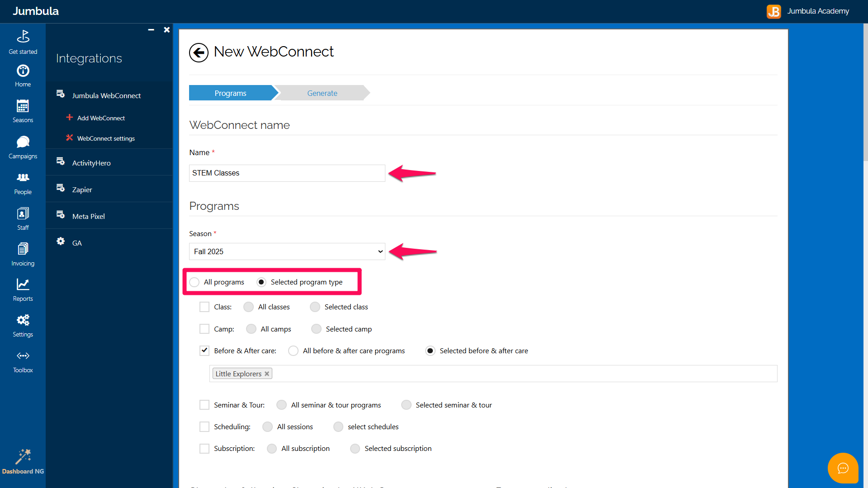
Task: Open the Get started section icon
Action: tap(23, 36)
